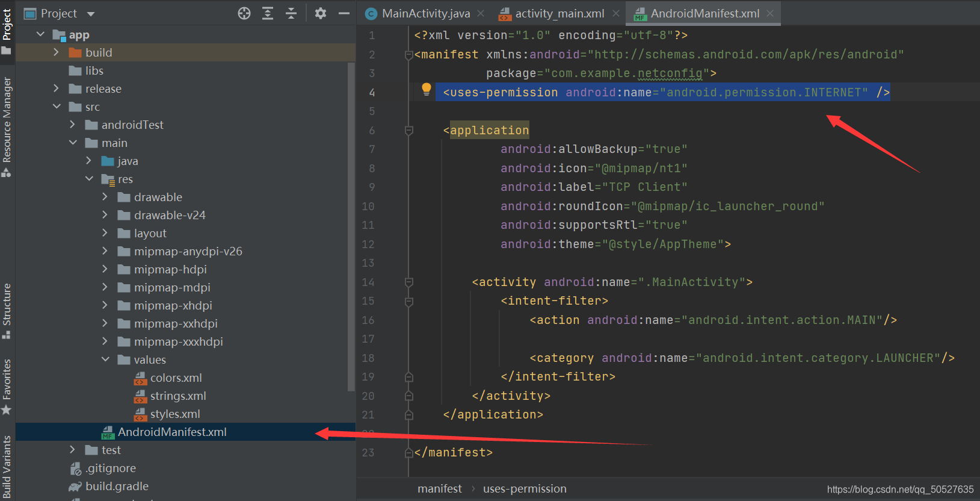Open the Project view dropdown arrow
The width and height of the screenshot is (980, 501).
91,14
